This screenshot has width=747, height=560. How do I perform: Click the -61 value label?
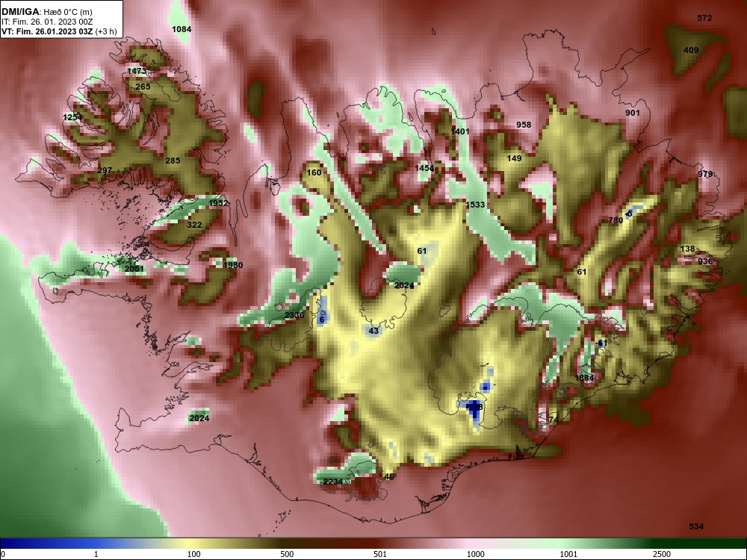click(x=601, y=343)
